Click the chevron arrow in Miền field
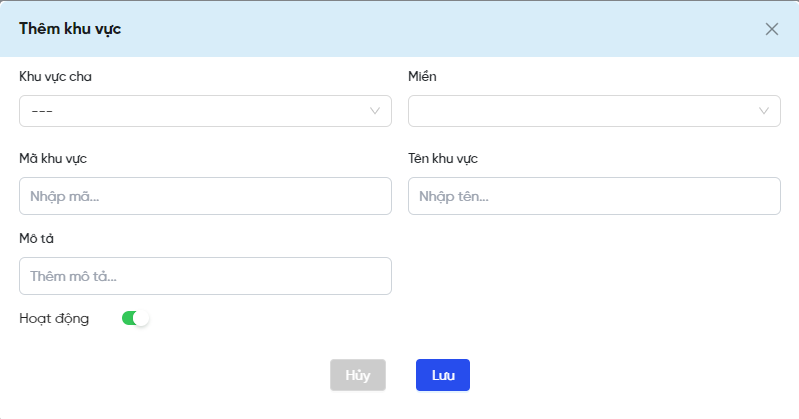Viewport: 799px width, 419px height. 763,111
